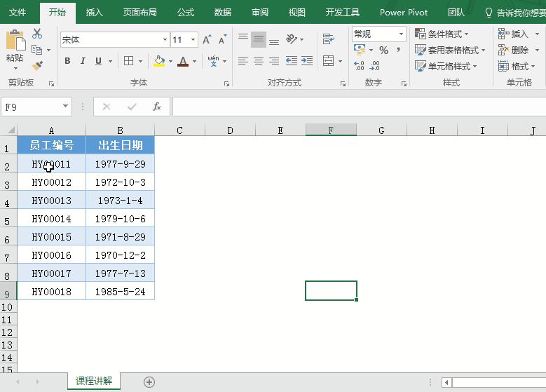Viewport: 546px width, 392px height.
Task: Expand the fill color dropdown arrow
Action: tap(170, 61)
